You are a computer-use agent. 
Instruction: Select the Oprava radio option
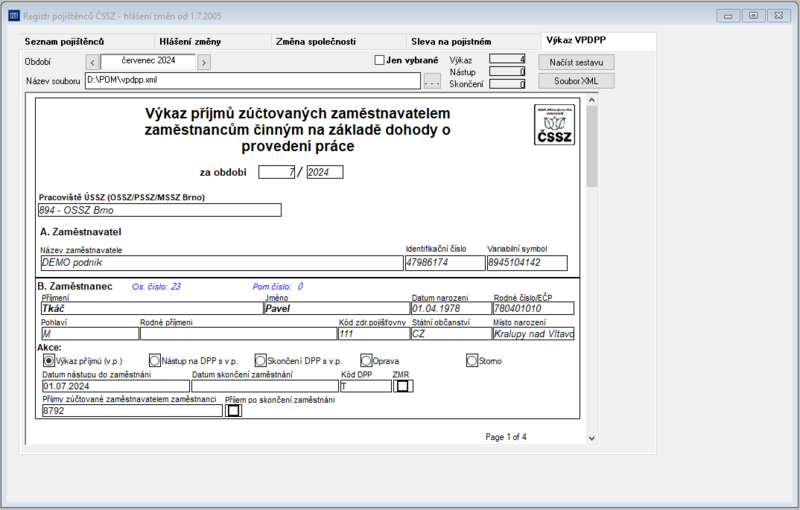[x=366, y=361]
